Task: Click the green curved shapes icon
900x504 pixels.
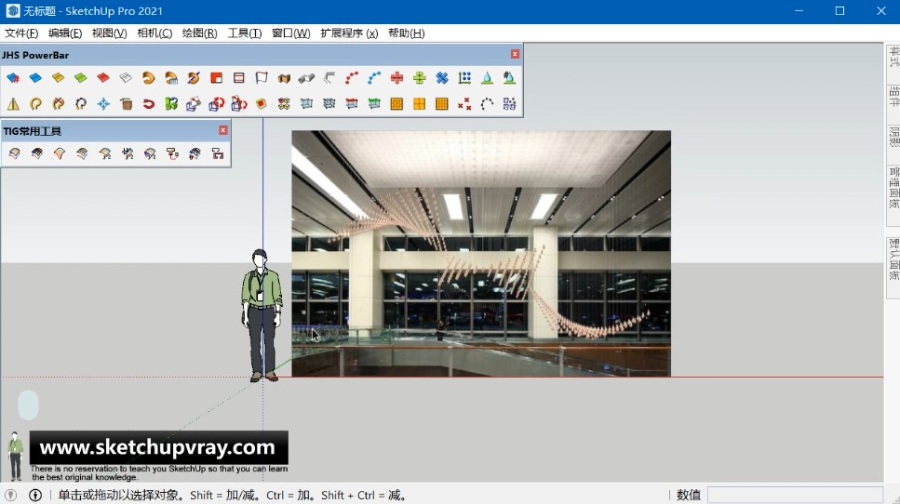Action: [171, 104]
